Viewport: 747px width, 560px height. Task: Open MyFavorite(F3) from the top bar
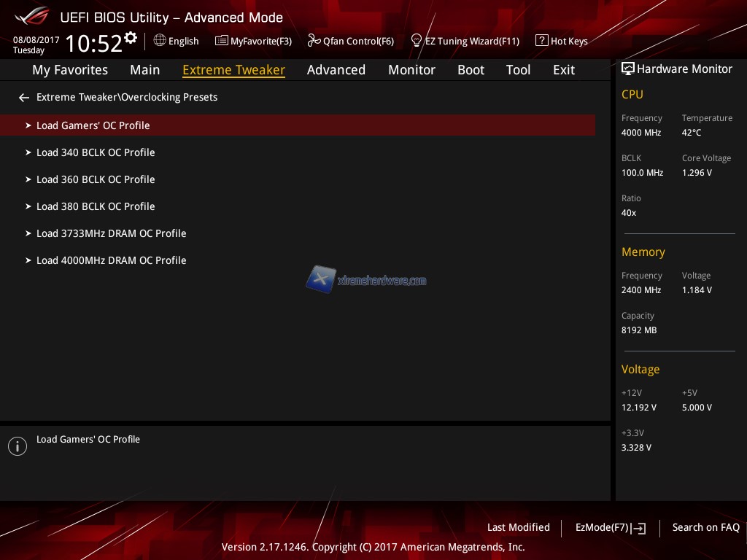click(x=253, y=42)
